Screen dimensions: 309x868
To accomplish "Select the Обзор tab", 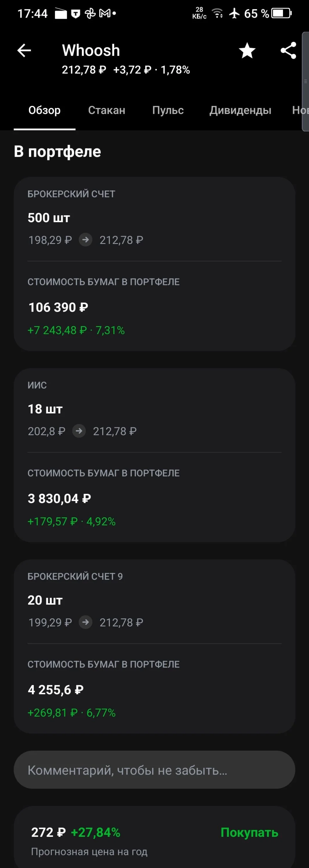I will [x=45, y=110].
